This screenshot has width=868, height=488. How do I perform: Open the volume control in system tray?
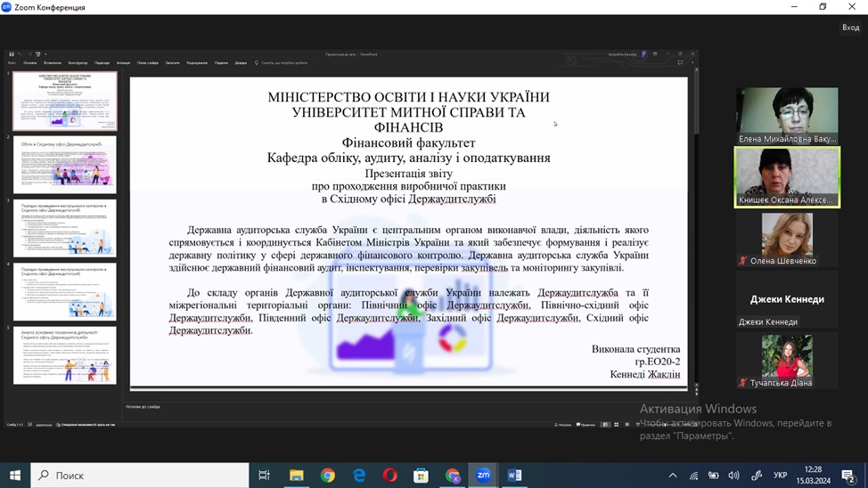[734, 476]
